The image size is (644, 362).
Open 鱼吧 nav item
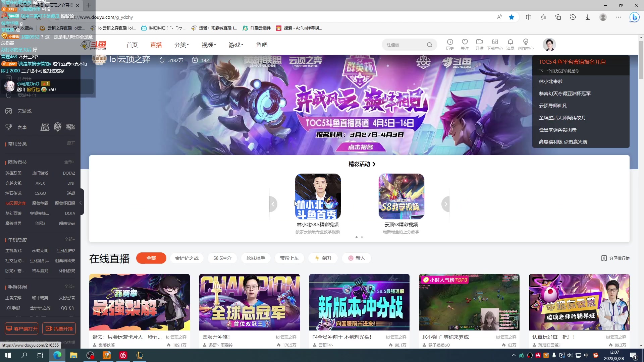pyautogui.click(x=262, y=45)
